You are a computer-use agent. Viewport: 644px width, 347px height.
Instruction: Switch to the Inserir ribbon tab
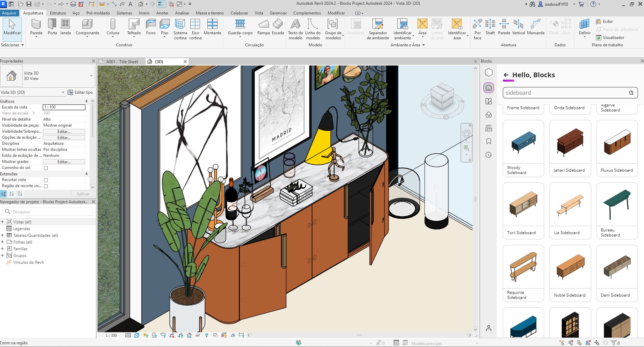pos(144,13)
